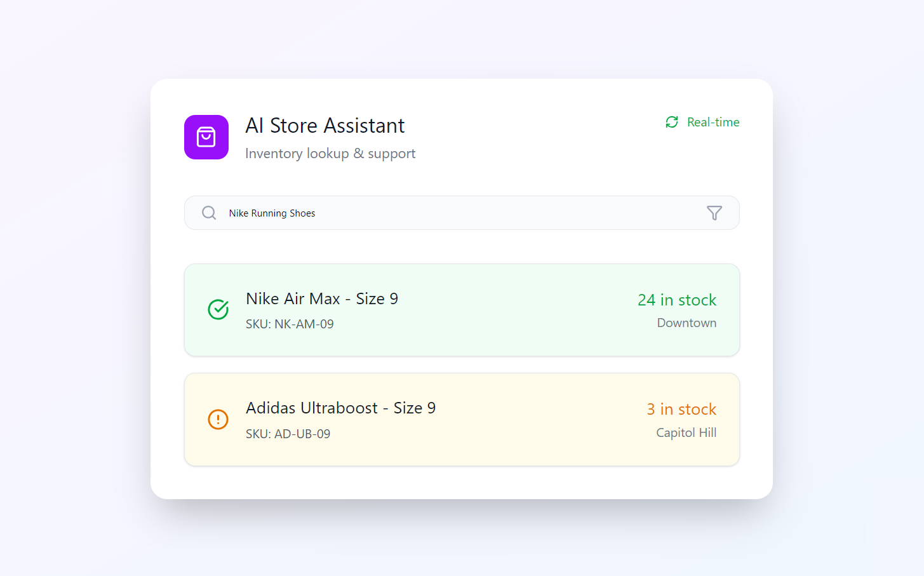Click the Real-time refresh icon

pyautogui.click(x=672, y=122)
